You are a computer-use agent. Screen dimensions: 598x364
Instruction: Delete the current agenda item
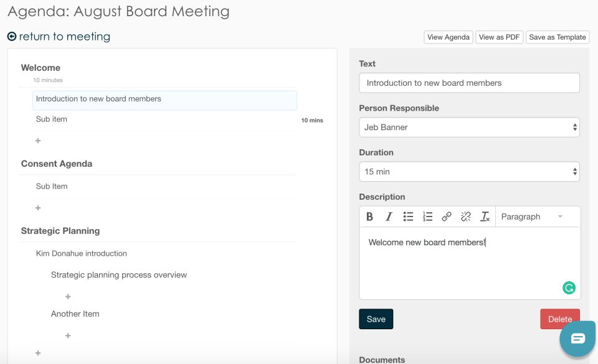[559, 319]
